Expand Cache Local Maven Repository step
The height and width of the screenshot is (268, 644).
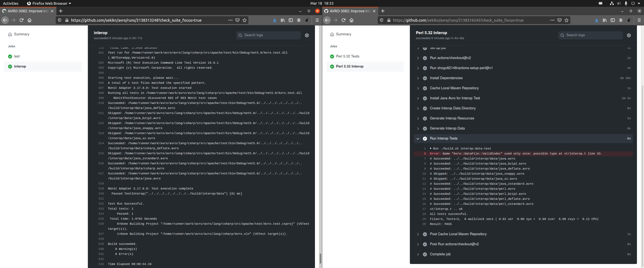click(524, 88)
